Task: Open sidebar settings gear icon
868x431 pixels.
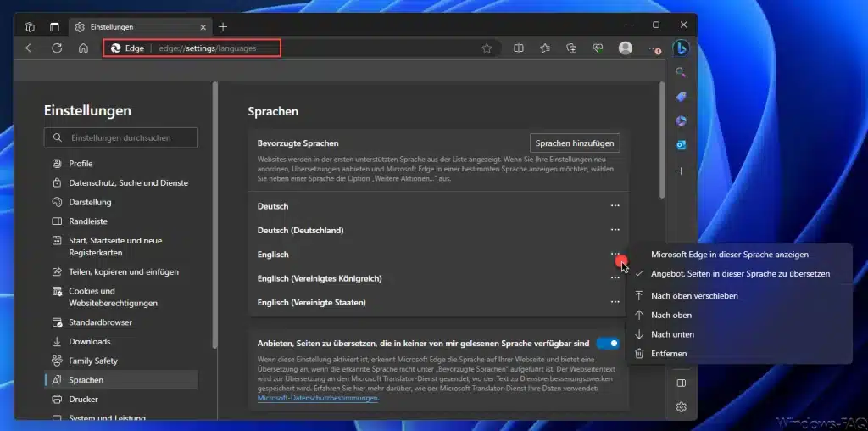Action: 682,407
